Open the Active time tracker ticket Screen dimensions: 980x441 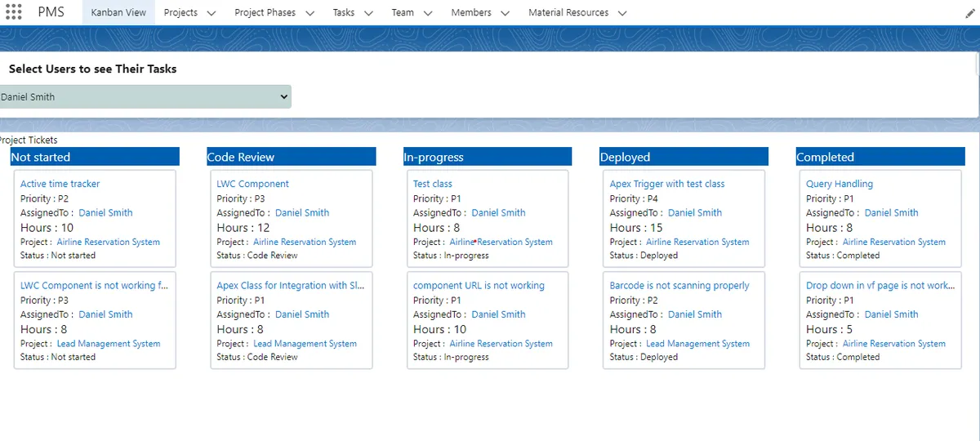pos(60,184)
